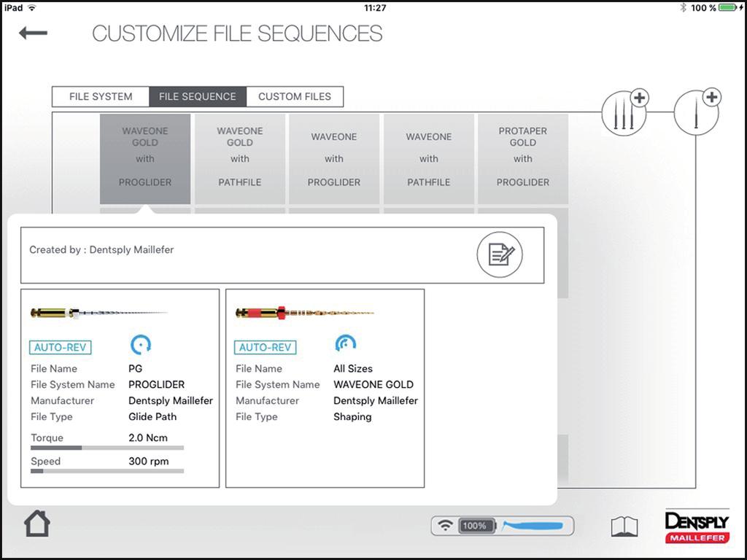Screen dimensions: 747x560
Task: Click the 'PROGLIDER' file system name value
Action: point(157,384)
